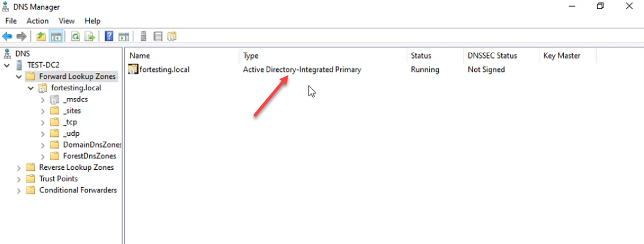Click the Back arrow in toolbar

pyautogui.click(x=7, y=36)
